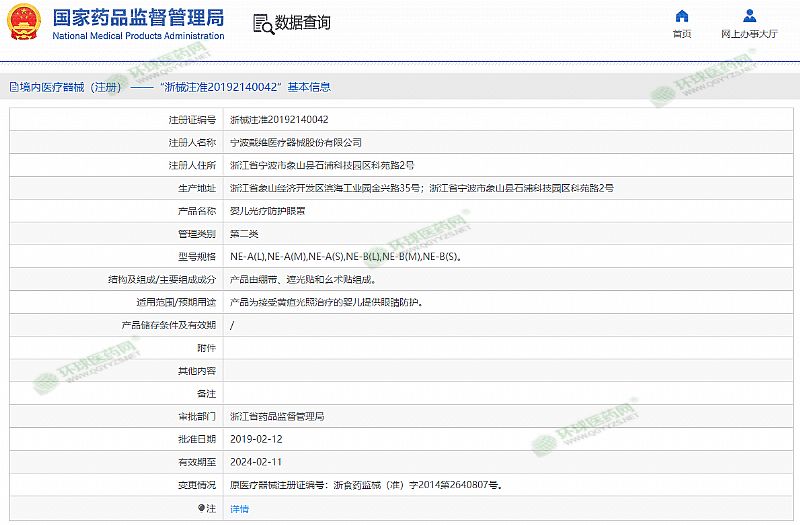Click the 变更情况 original registration number text
Image resolution: width=800 pixels, height=525 pixels.
click(365, 485)
